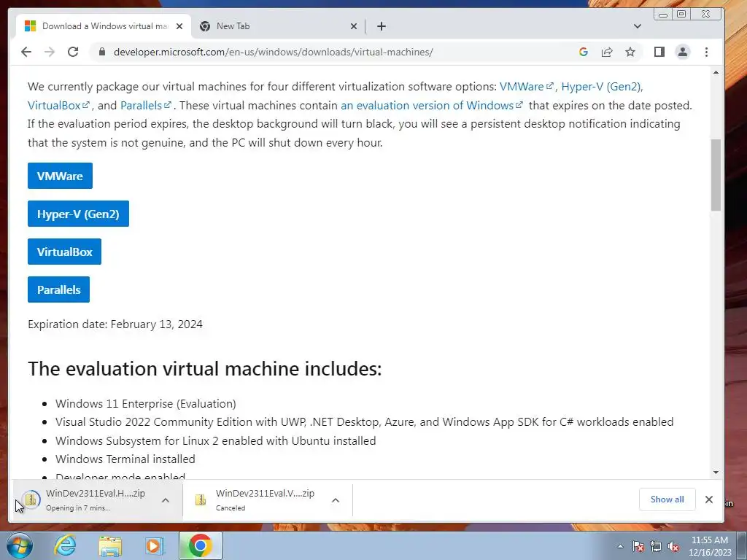Expand the tab search chevron
This screenshot has width=747, height=560.
(638, 26)
